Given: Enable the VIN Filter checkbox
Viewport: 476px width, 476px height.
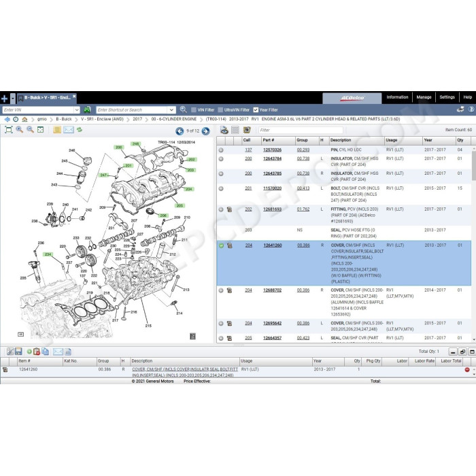Looking at the screenshot, I should click(x=194, y=110).
